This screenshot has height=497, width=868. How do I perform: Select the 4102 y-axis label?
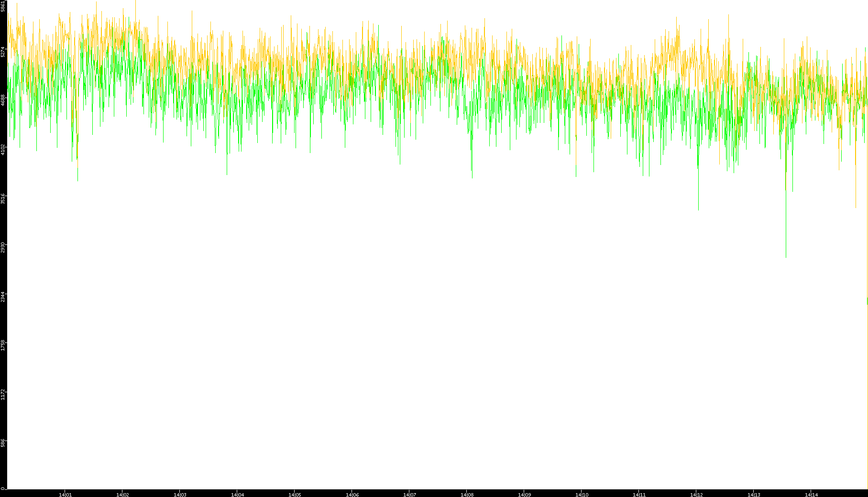click(3, 149)
